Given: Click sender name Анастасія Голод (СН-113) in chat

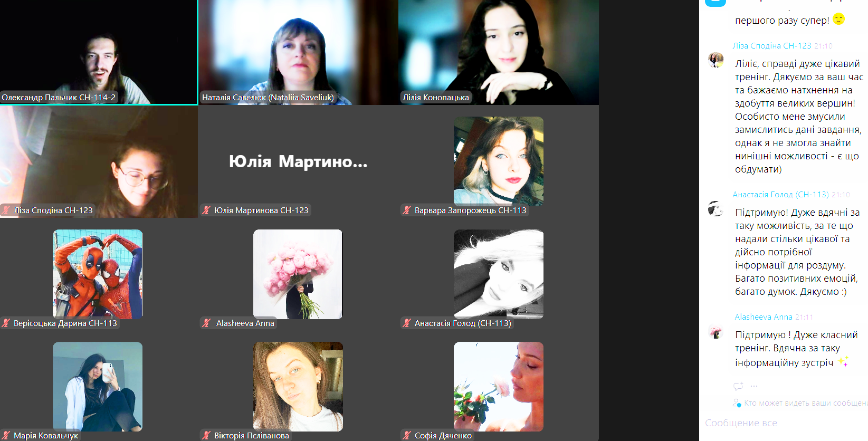Looking at the screenshot, I should 780,195.
